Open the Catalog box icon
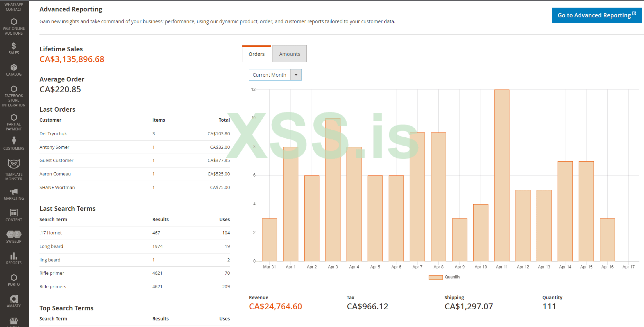Screen dimensions: 644x327 coord(14,69)
